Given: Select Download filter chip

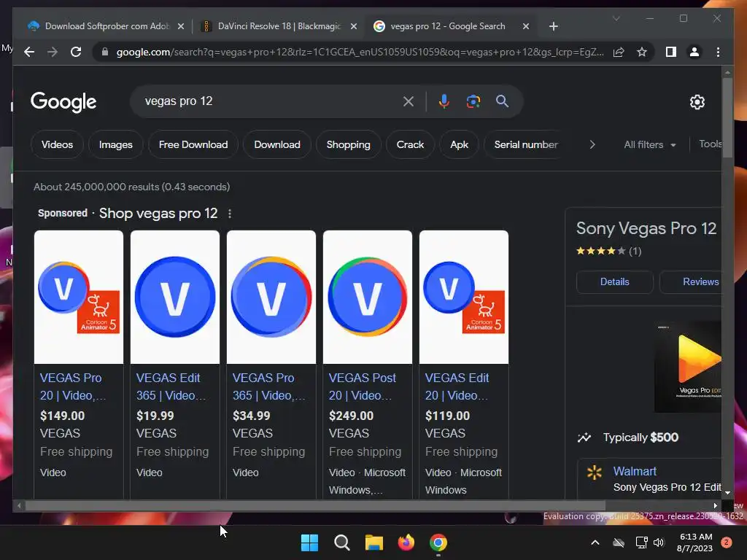Looking at the screenshot, I should point(277,145).
